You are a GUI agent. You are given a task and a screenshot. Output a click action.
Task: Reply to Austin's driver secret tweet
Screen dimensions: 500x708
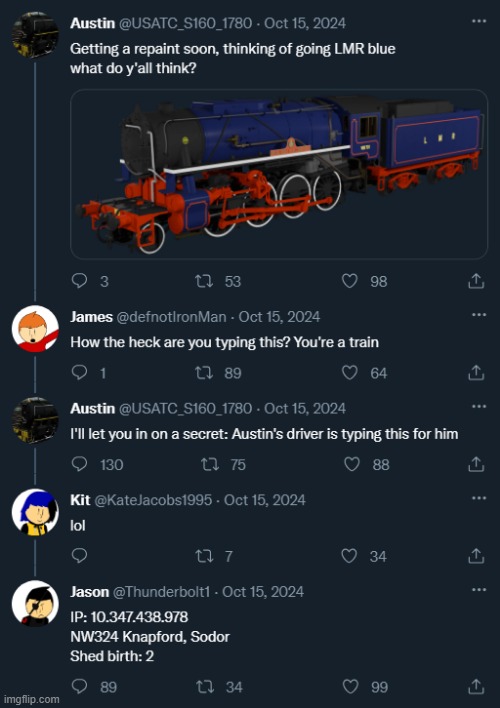pyautogui.click(x=79, y=464)
